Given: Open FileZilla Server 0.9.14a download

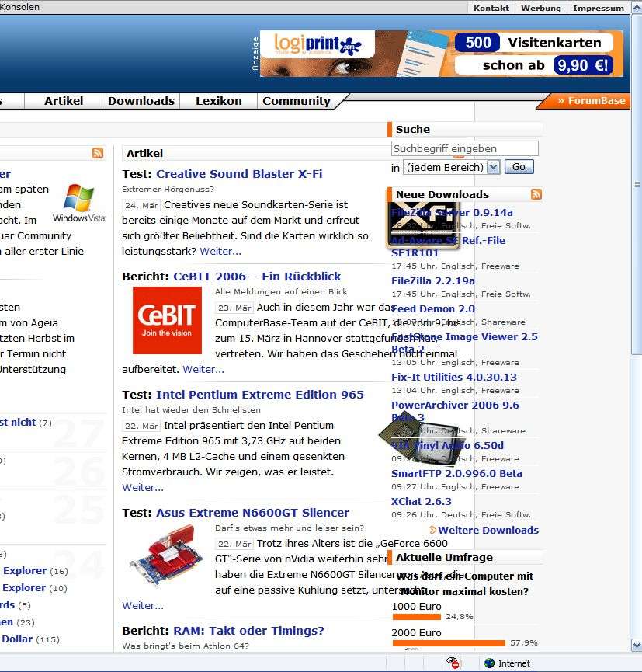Looking at the screenshot, I should pos(452,212).
